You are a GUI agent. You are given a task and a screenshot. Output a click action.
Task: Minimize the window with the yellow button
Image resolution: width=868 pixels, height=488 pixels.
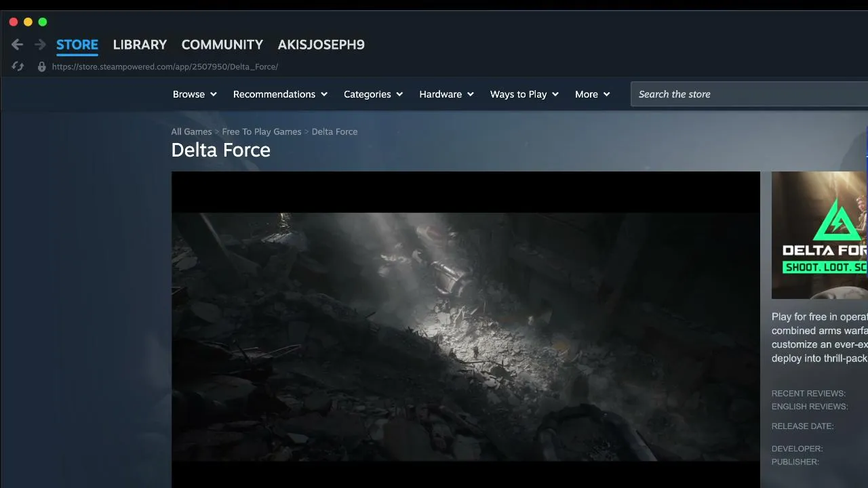tap(28, 22)
